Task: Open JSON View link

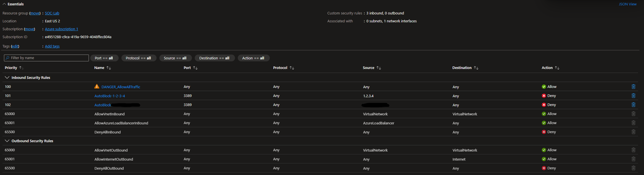Action: tap(627, 4)
